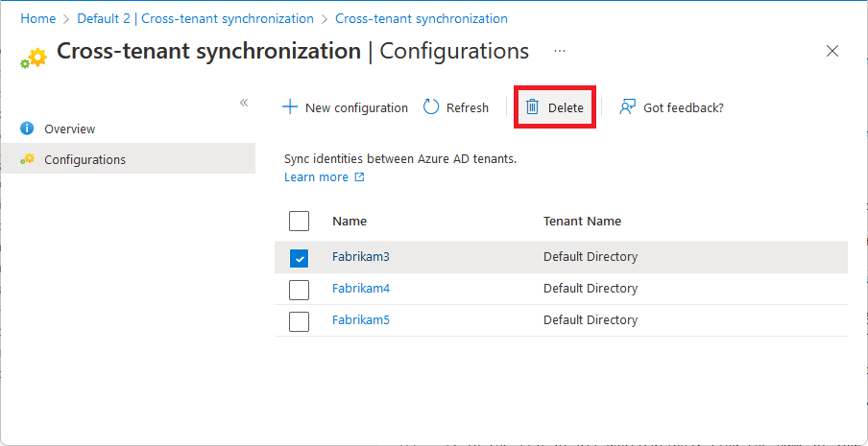The image size is (868, 446).
Task: Open the Fabrikam5 configuration
Action: coord(361,320)
